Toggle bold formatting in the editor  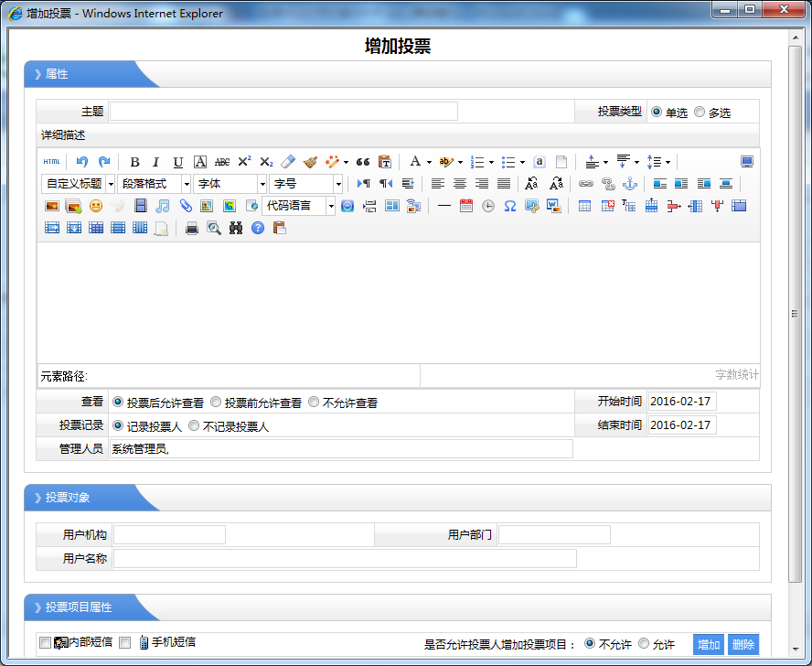pos(134,162)
